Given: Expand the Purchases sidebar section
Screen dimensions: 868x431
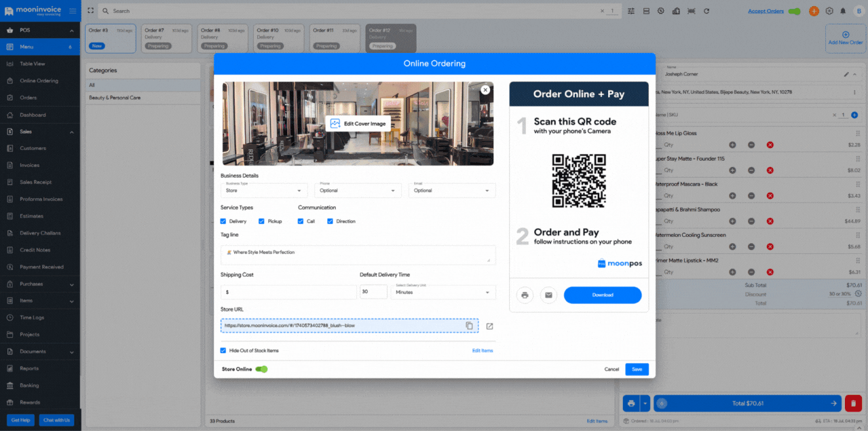Looking at the screenshot, I should [72, 284].
